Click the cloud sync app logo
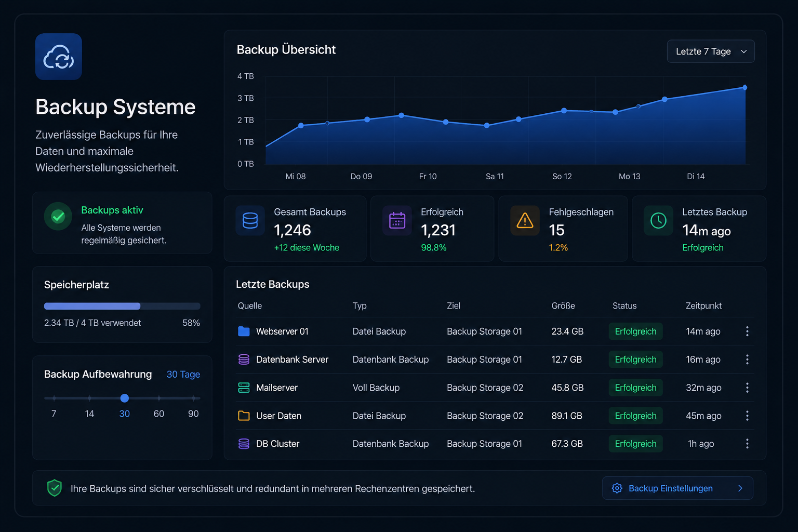Screen dimensions: 798x532 (59, 57)
